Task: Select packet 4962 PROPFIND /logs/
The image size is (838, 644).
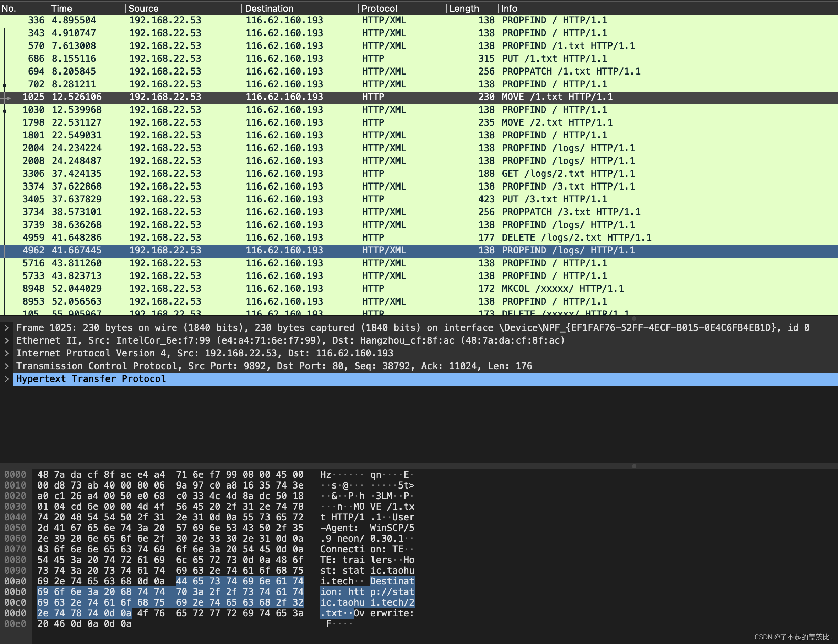Action: (x=419, y=250)
